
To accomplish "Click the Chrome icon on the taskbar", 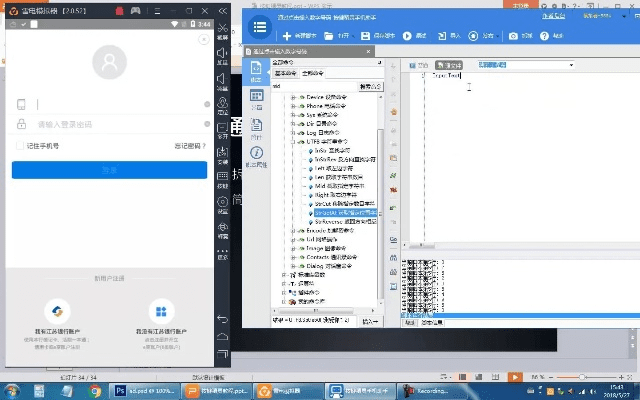I will pos(93,391).
